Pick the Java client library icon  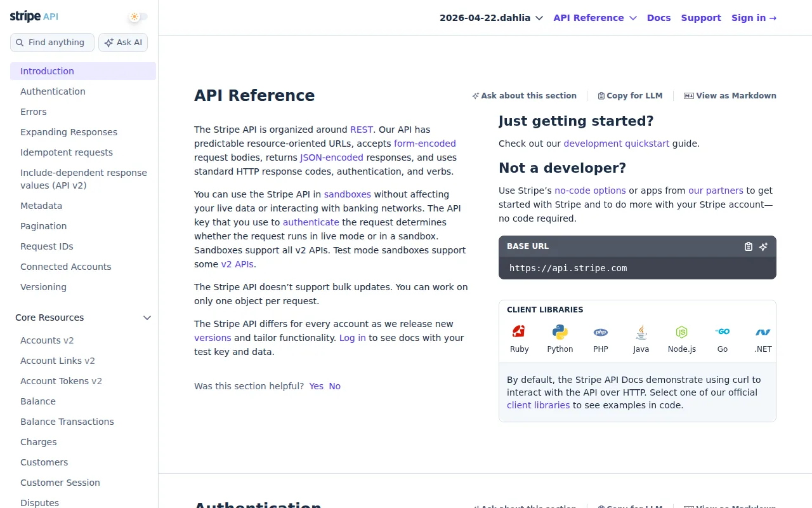[641, 331]
